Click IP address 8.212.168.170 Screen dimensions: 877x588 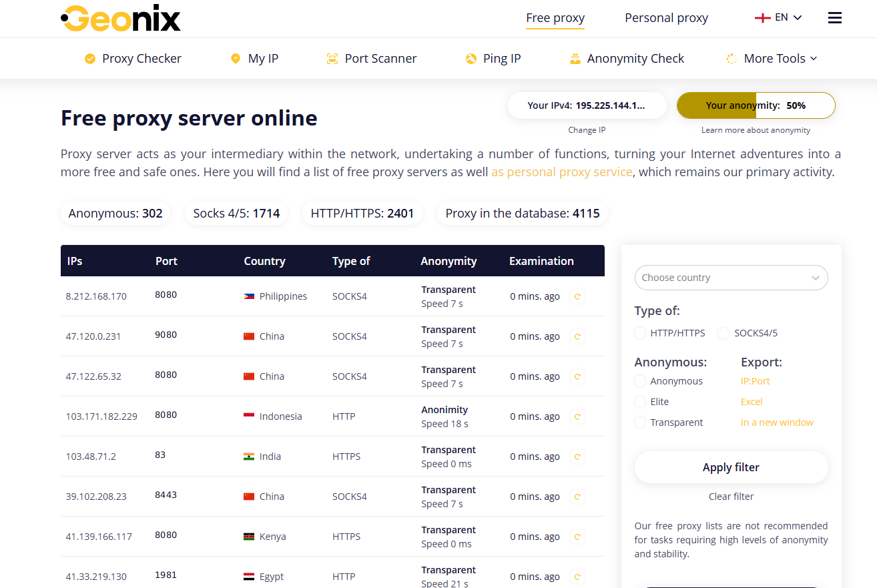(x=96, y=296)
